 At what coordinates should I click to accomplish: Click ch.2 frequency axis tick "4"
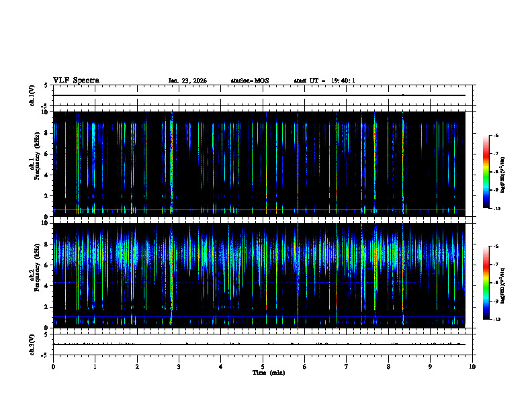47,286
